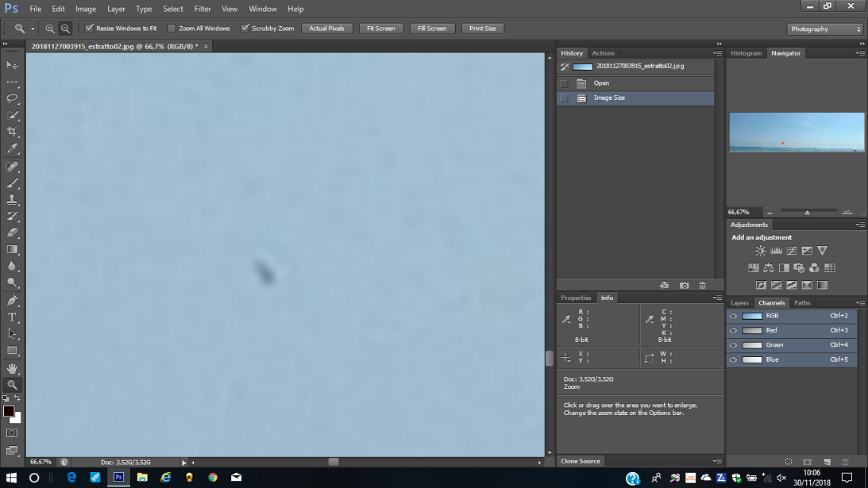Click the Fit Screen button
Screen dimensions: 868x488
[x=380, y=29]
